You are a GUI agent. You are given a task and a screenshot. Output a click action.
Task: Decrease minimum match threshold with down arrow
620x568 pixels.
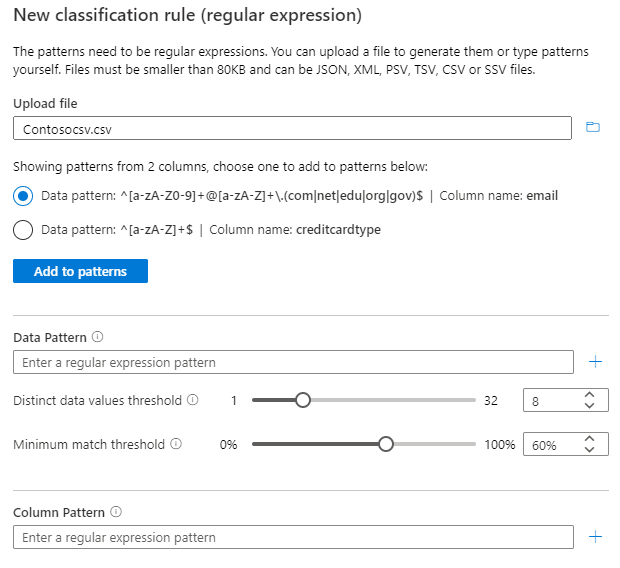point(590,450)
